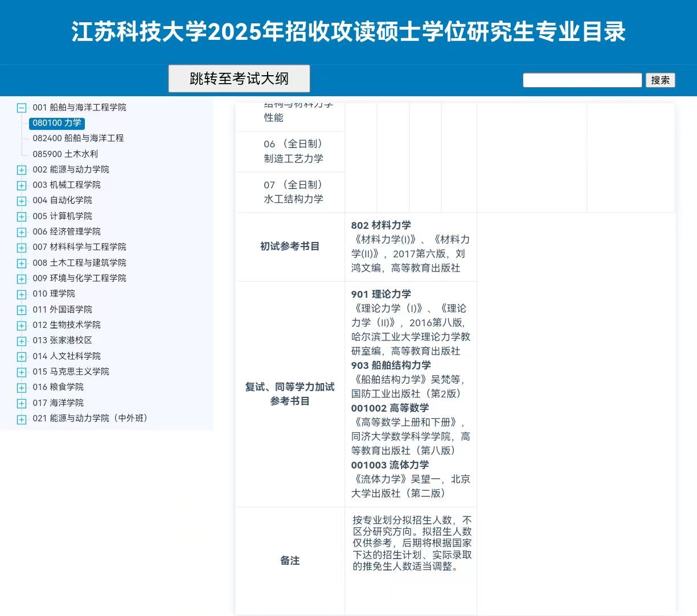
Task: Expand the 006 经济管理学院 node
Action: (22, 232)
